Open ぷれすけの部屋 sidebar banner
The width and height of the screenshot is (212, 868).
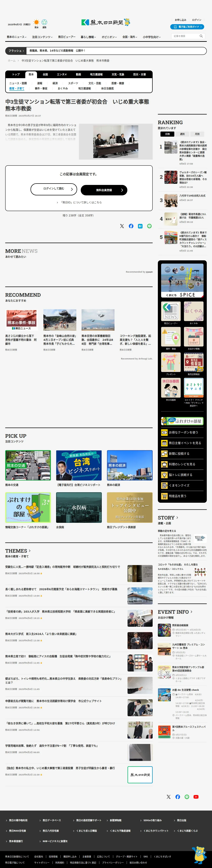pos(182,421)
